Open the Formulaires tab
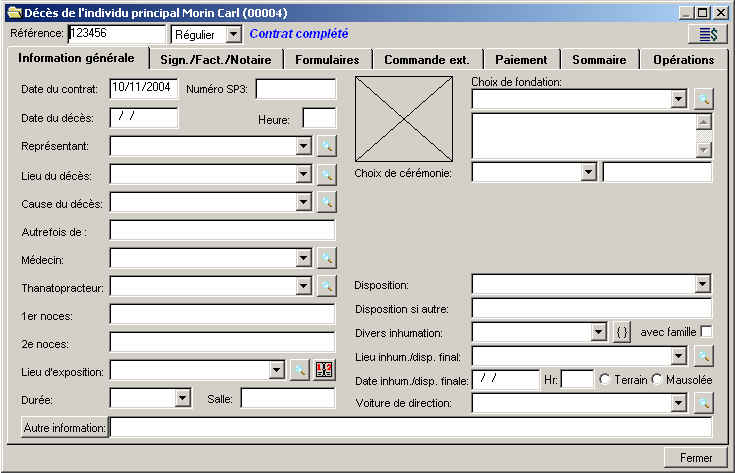 click(327, 59)
